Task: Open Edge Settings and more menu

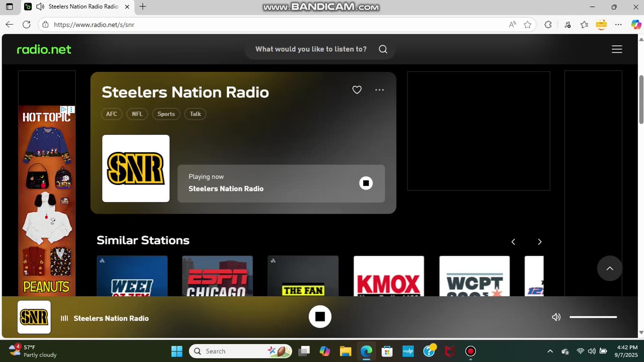Action: click(619, 25)
